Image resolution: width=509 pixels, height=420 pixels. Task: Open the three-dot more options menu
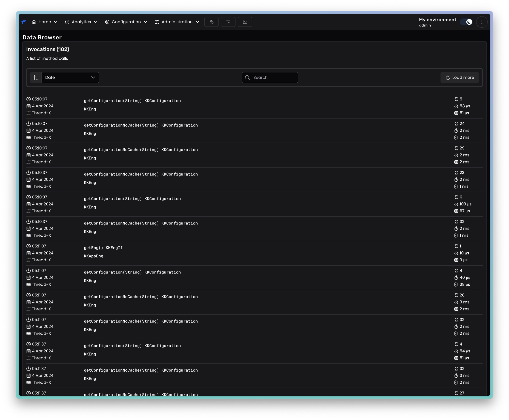point(482,22)
